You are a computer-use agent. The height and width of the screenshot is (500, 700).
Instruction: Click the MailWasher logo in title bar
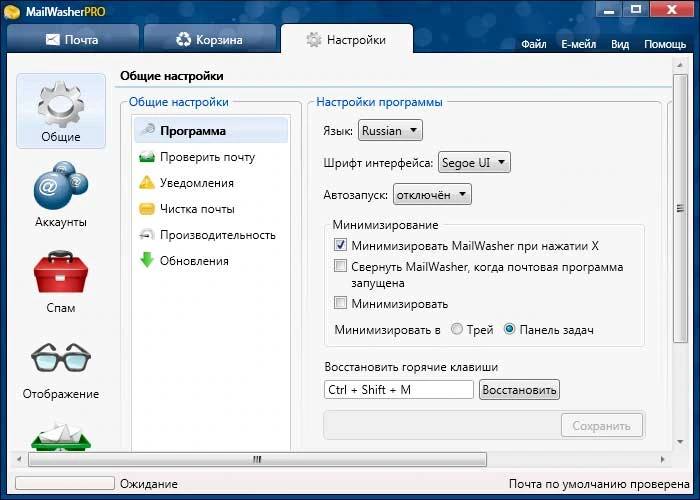click(x=11, y=12)
